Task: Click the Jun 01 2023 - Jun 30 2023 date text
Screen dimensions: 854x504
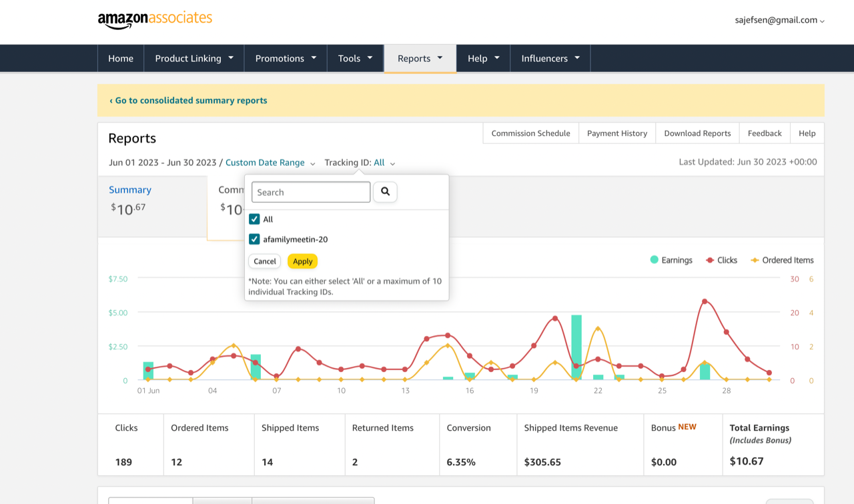Action: pyautogui.click(x=163, y=163)
